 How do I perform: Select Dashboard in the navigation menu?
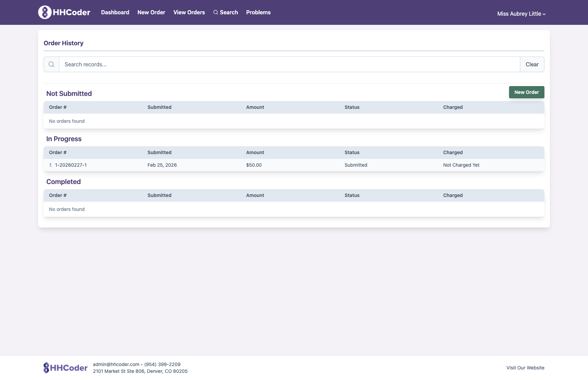[x=115, y=12]
